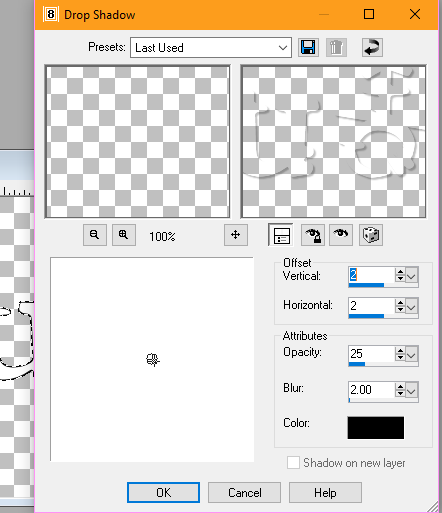The width and height of the screenshot is (442, 513).
Task: Open the black shadow Color swatch
Action: pyautogui.click(x=376, y=428)
